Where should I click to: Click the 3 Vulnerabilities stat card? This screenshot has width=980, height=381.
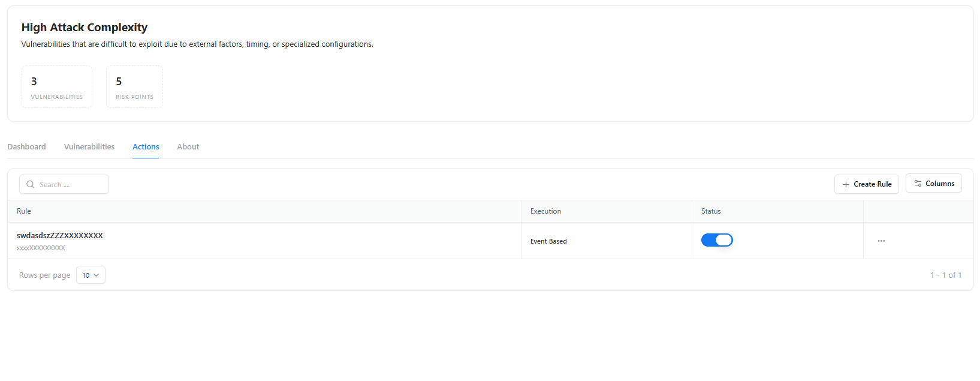click(57, 87)
